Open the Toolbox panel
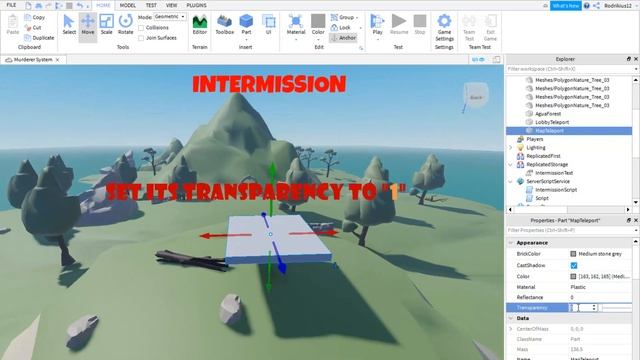 [224, 25]
